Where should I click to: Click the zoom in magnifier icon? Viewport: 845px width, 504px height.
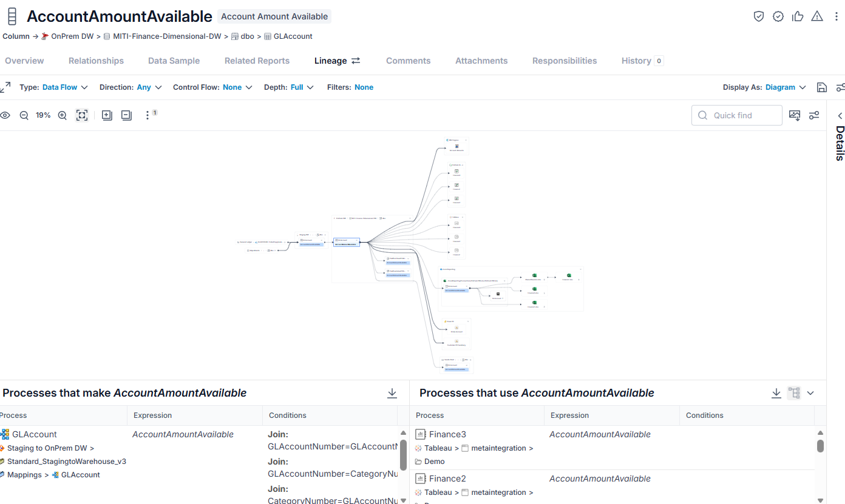[x=62, y=115]
